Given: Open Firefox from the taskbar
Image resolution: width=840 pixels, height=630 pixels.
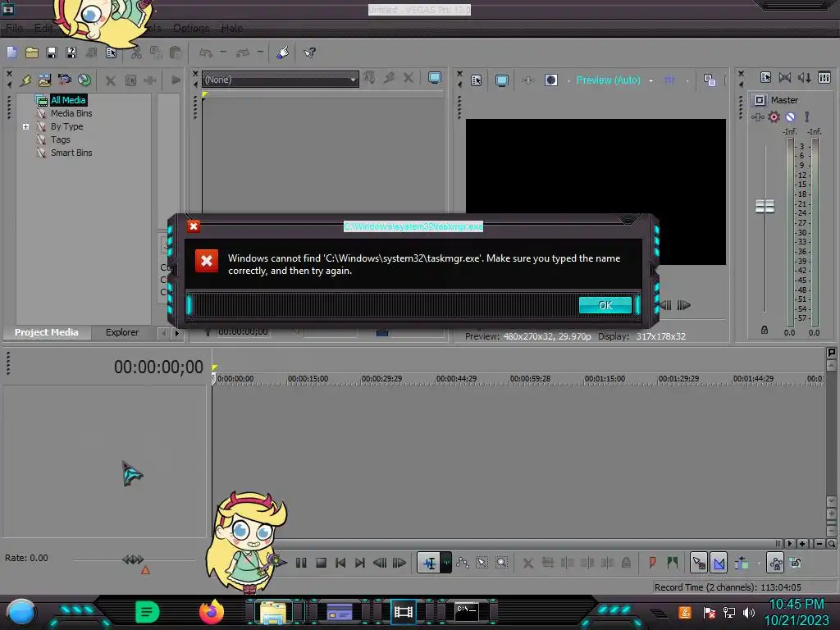Looking at the screenshot, I should coord(211,612).
